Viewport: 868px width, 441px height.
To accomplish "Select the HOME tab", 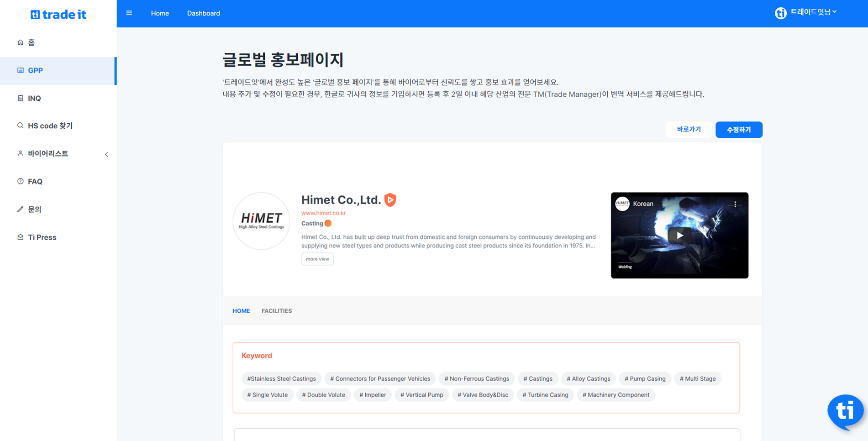I will (x=241, y=311).
